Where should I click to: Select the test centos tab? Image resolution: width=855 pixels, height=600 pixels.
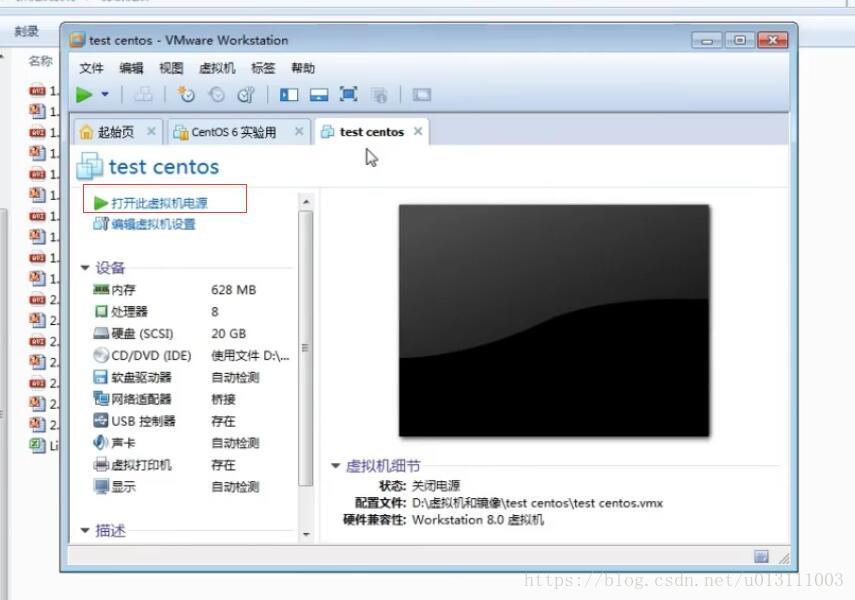372,132
